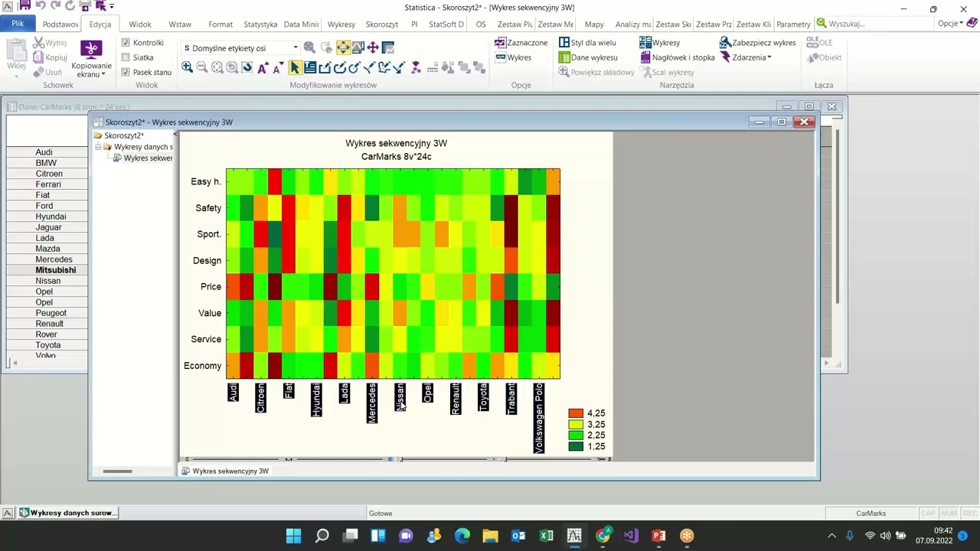Click the Kopiuj copy button
Image resolution: width=980 pixels, height=551 pixels.
click(x=50, y=57)
